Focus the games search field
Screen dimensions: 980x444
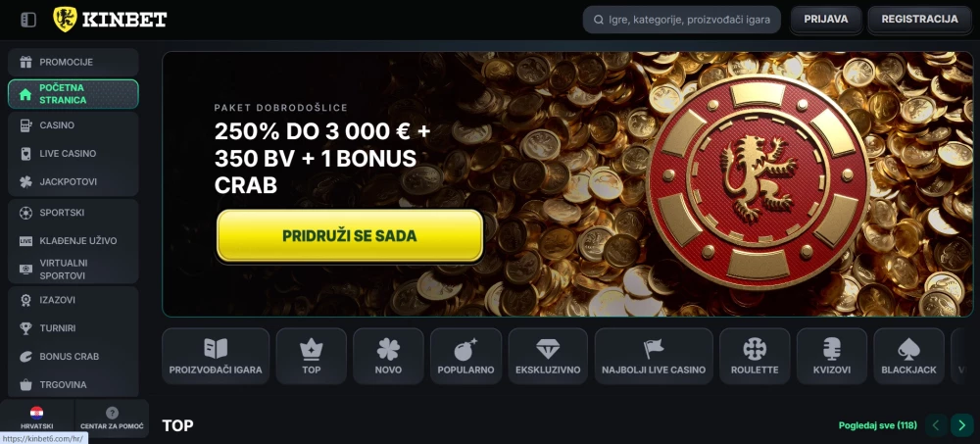682,20
